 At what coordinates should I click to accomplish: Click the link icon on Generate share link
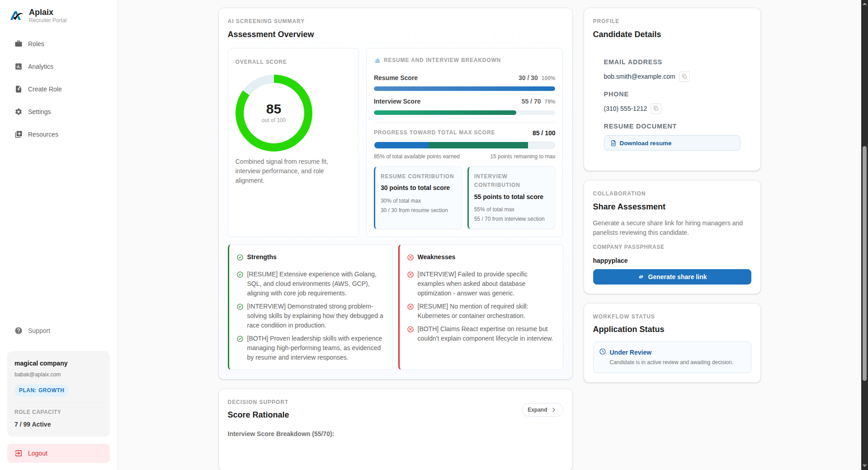(641, 277)
